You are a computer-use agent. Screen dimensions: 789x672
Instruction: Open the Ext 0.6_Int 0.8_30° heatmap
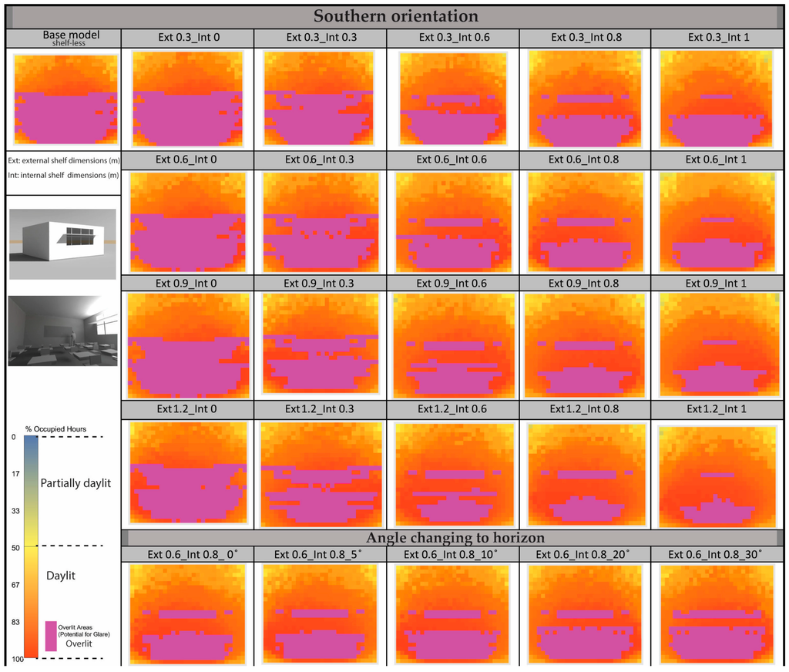(717, 613)
